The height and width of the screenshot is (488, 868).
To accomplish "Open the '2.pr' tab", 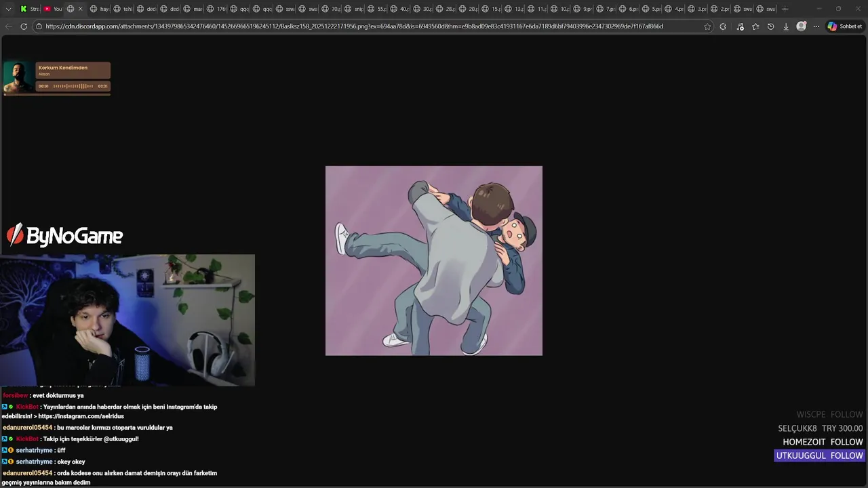I will pos(721,9).
